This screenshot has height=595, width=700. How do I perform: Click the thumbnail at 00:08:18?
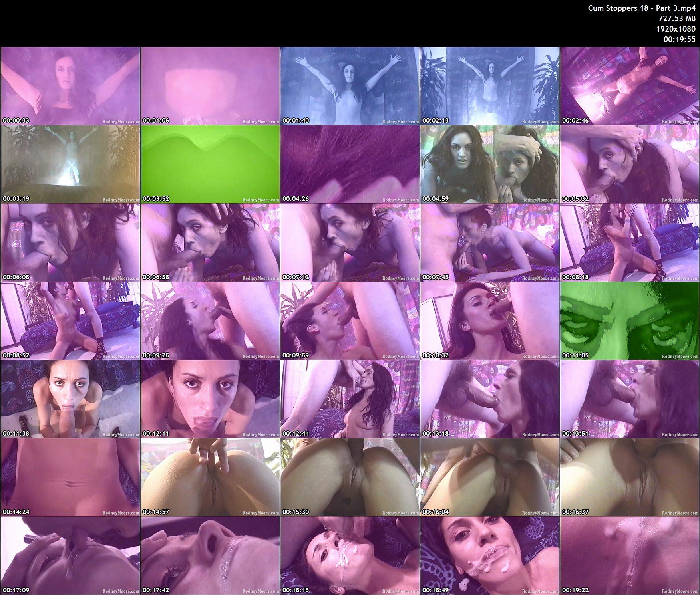coord(629,242)
